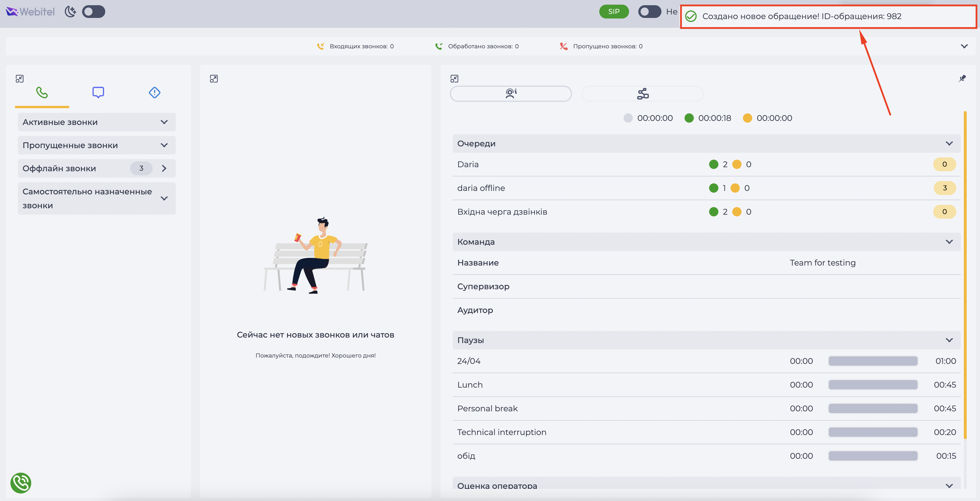Toggle the dark theme switch
980x501 pixels.
(94, 11)
